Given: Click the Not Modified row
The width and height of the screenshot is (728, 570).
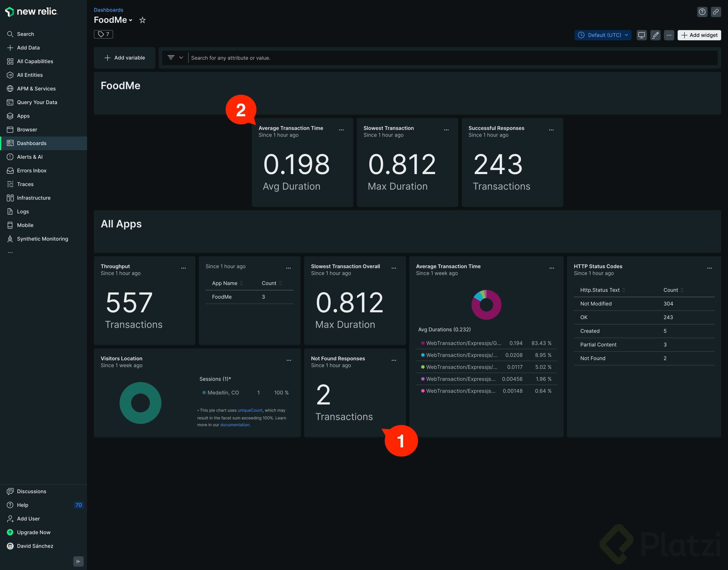Looking at the screenshot, I should coord(644,304).
